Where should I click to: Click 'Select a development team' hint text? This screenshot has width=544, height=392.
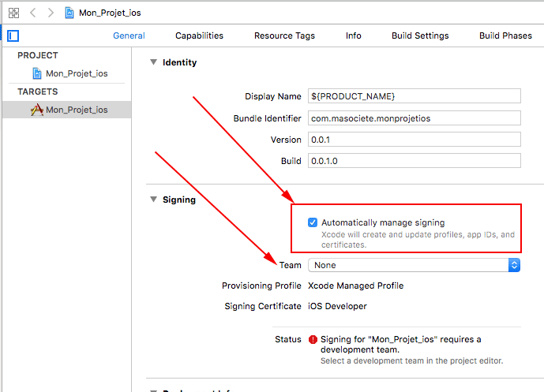point(412,360)
